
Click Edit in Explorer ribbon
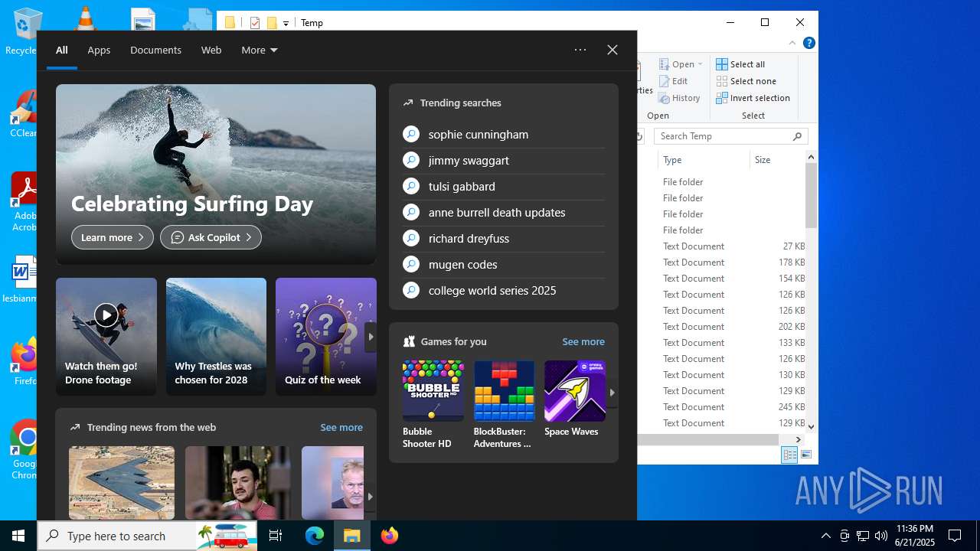click(x=673, y=81)
